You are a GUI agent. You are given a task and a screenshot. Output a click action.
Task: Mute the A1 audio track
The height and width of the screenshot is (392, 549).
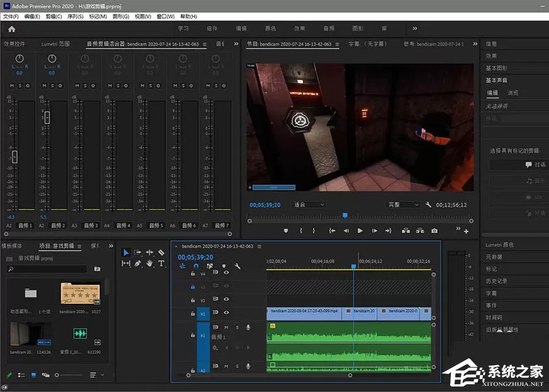coord(226,327)
